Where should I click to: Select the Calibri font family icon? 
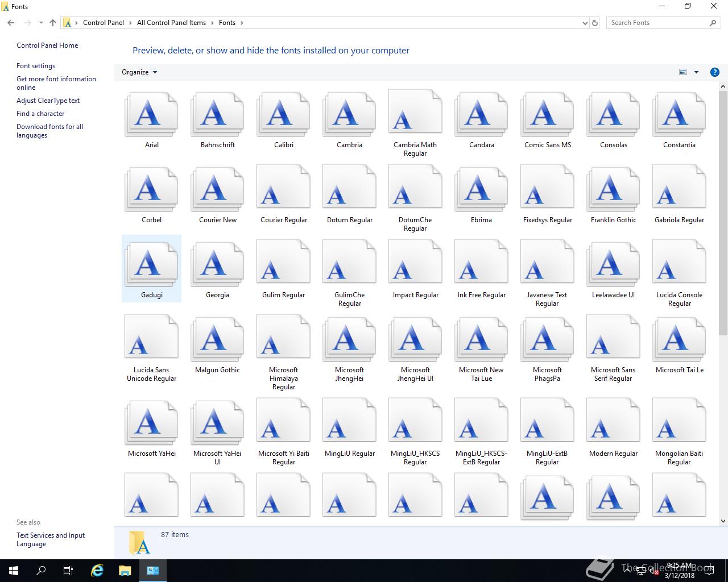click(x=283, y=115)
